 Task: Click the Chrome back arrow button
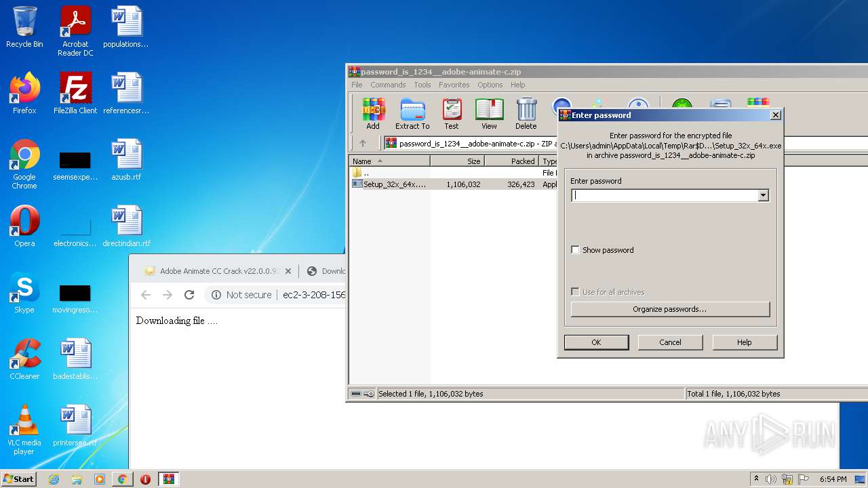pos(146,295)
